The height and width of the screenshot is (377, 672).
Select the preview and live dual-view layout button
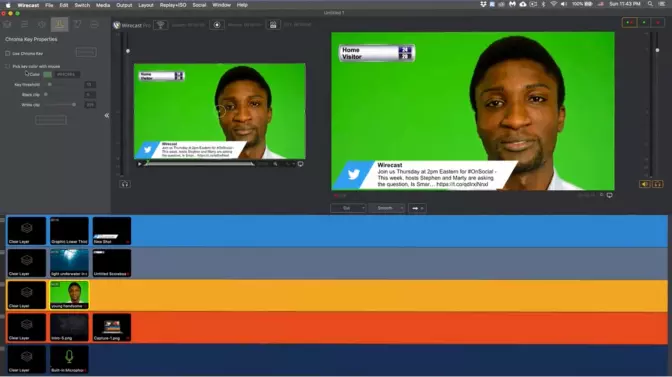click(x=630, y=22)
